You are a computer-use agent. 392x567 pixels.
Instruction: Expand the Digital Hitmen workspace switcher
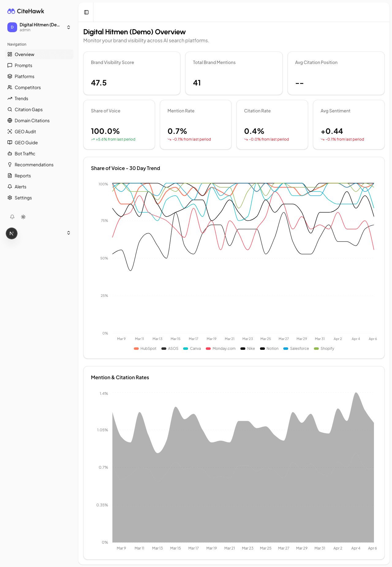pos(69,27)
